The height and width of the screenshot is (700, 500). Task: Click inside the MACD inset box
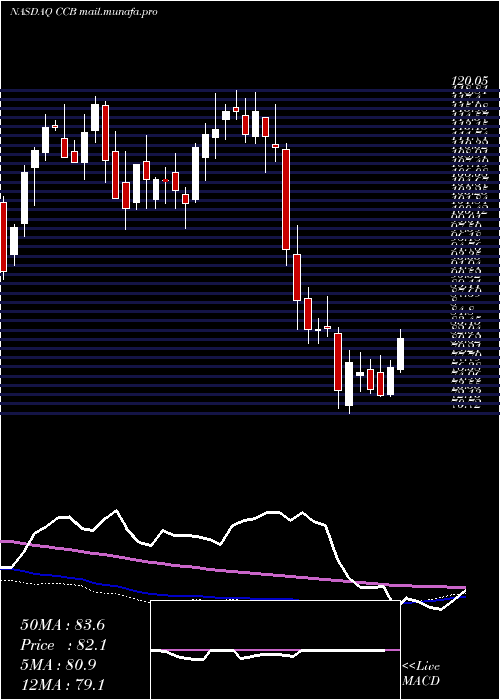[275, 650]
